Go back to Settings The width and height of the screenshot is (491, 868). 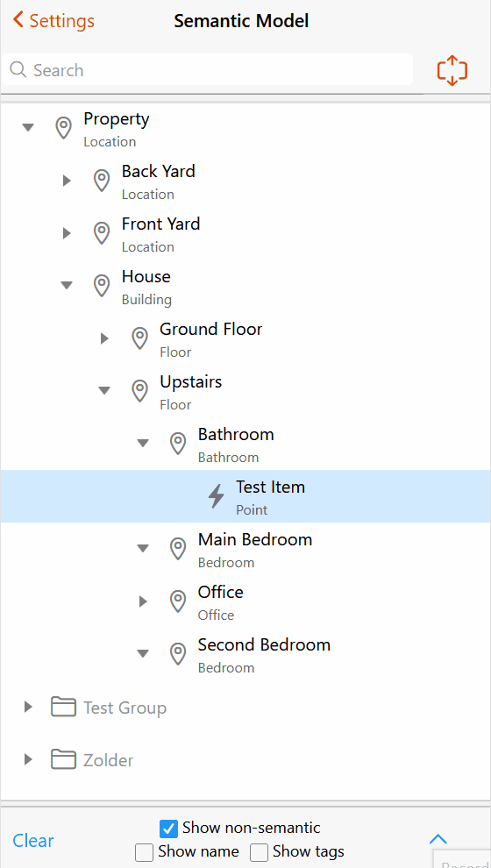coord(53,21)
